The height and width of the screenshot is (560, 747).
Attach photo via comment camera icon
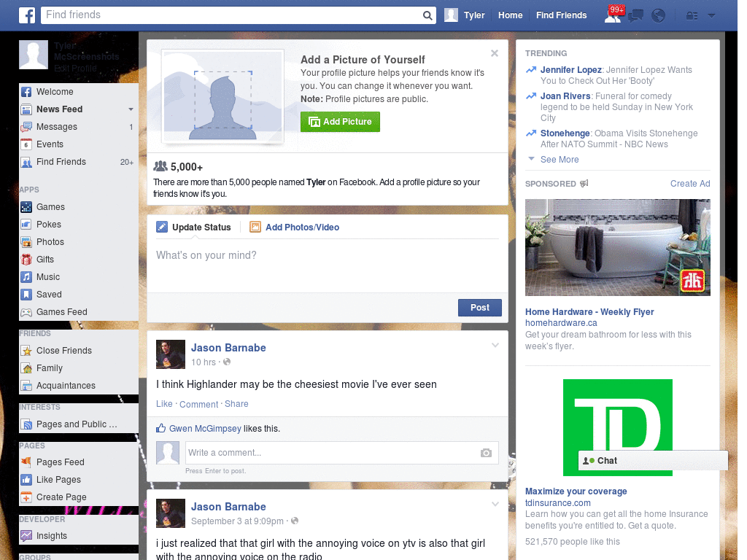click(x=486, y=454)
